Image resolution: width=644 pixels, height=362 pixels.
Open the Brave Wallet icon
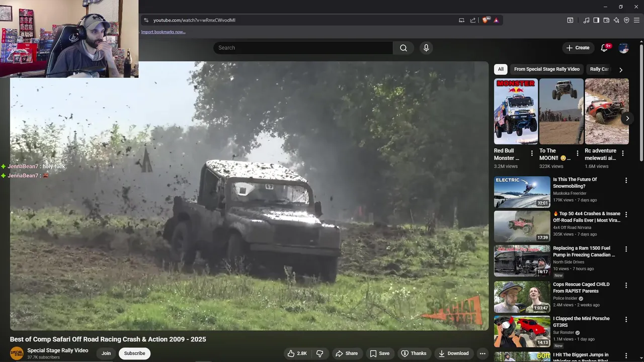(x=606, y=20)
